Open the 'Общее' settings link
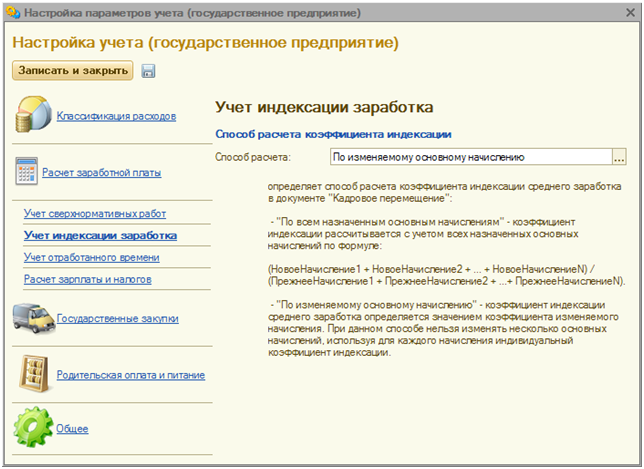 click(x=72, y=429)
